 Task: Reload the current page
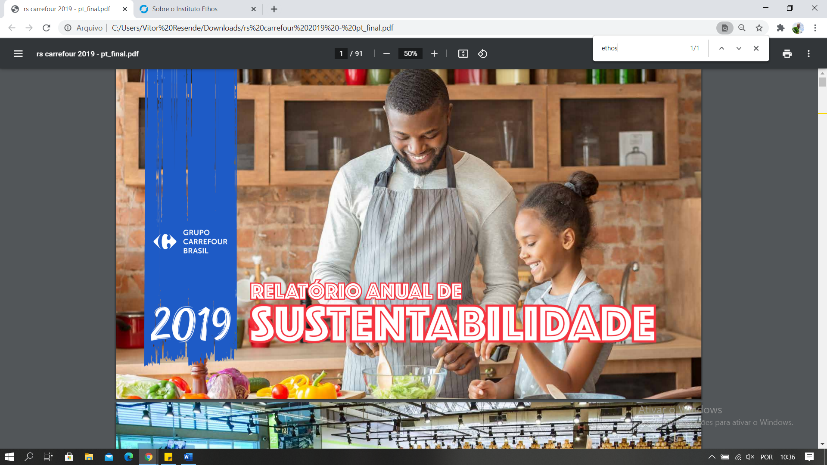click(x=47, y=28)
